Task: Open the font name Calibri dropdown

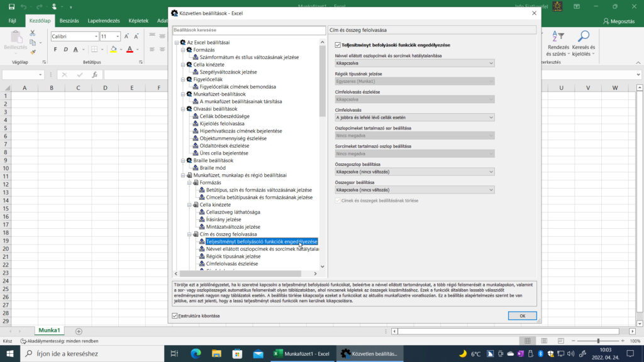Action: pyautogui.click(x=96, y=36)
